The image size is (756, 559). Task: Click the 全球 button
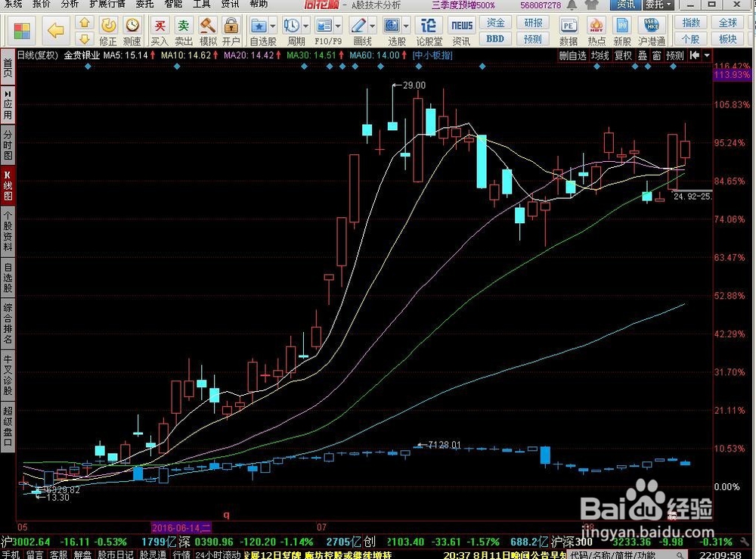(728, 23)
